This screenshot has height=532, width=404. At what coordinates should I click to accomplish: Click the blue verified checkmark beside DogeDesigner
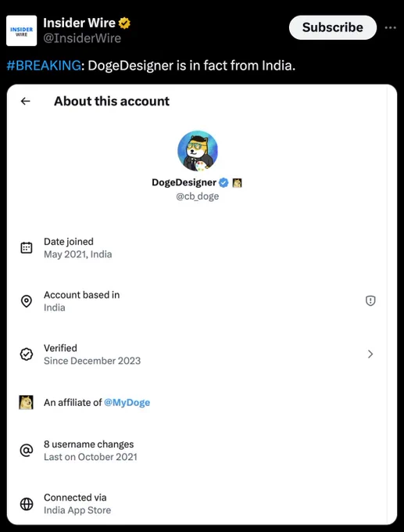pyautogui.click(x=223, y=182)
